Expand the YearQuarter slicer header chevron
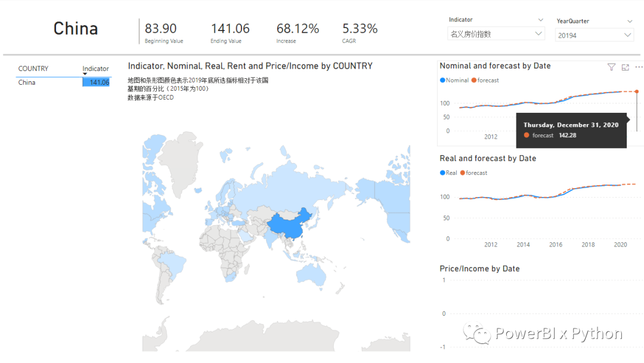The width and height of the screenshot is (644, 363). [x=630, y=21]
